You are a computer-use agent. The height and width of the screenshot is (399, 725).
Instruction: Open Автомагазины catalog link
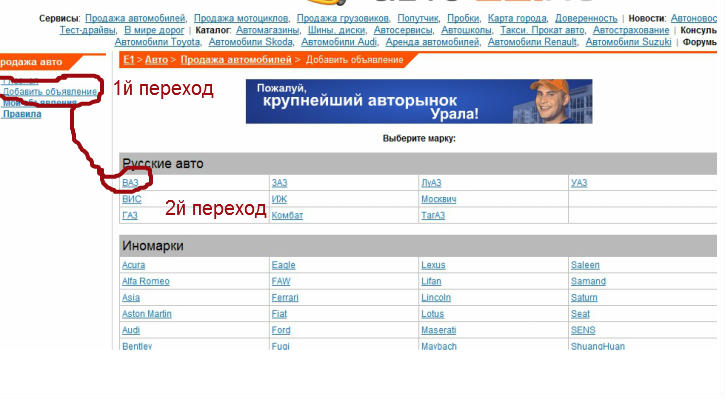click(x=267, y=30)
